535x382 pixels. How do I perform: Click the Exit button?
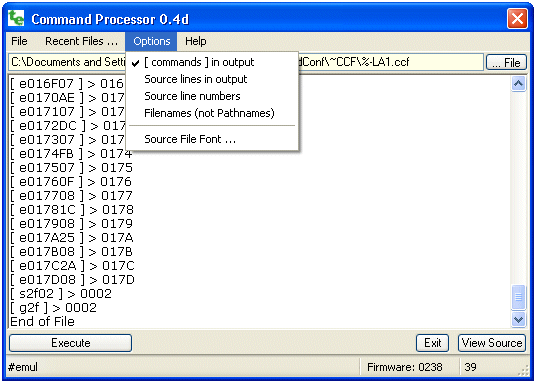(432, 343)
